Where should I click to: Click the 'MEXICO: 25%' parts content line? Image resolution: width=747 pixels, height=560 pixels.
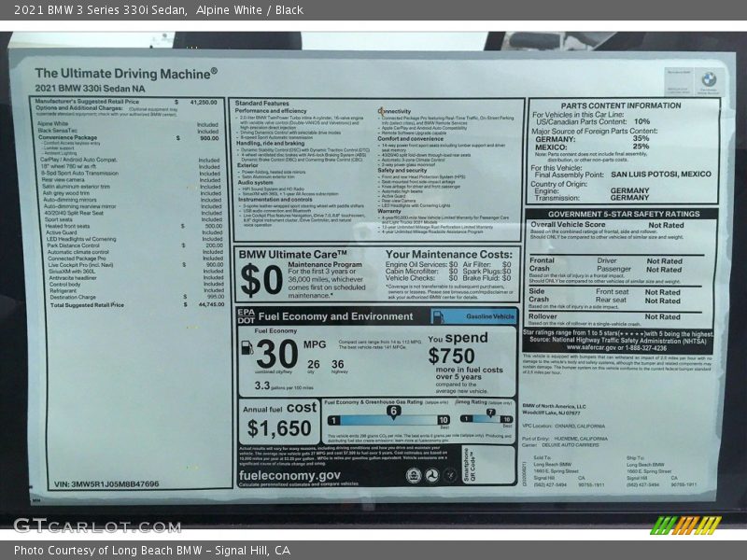pyautogui.click(x=592, y=147)
